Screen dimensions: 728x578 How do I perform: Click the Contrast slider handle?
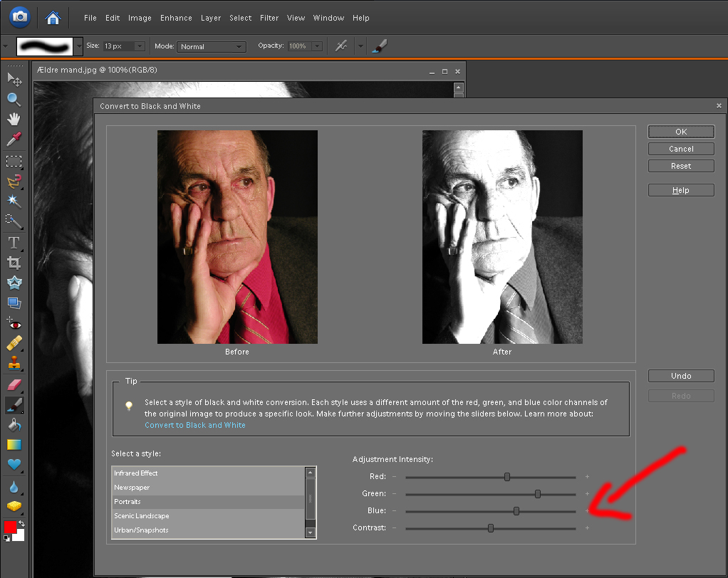[x=491, y=528]
